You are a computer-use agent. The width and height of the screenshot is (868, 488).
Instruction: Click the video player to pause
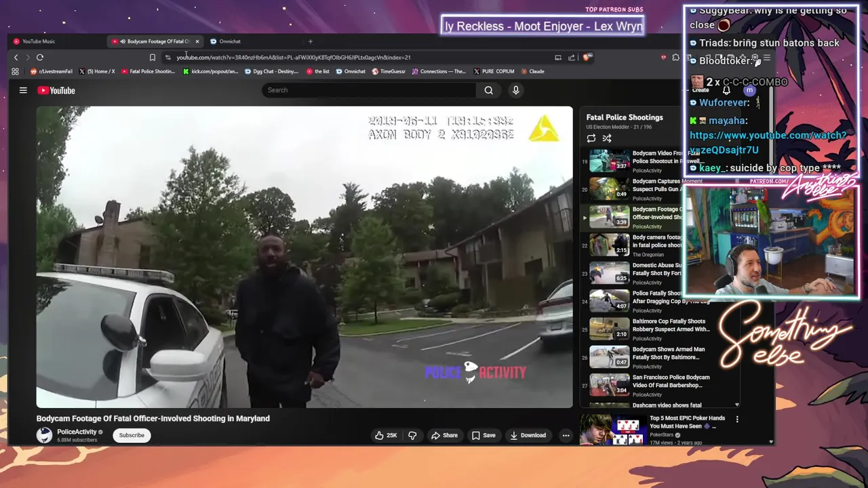(304, 257)
